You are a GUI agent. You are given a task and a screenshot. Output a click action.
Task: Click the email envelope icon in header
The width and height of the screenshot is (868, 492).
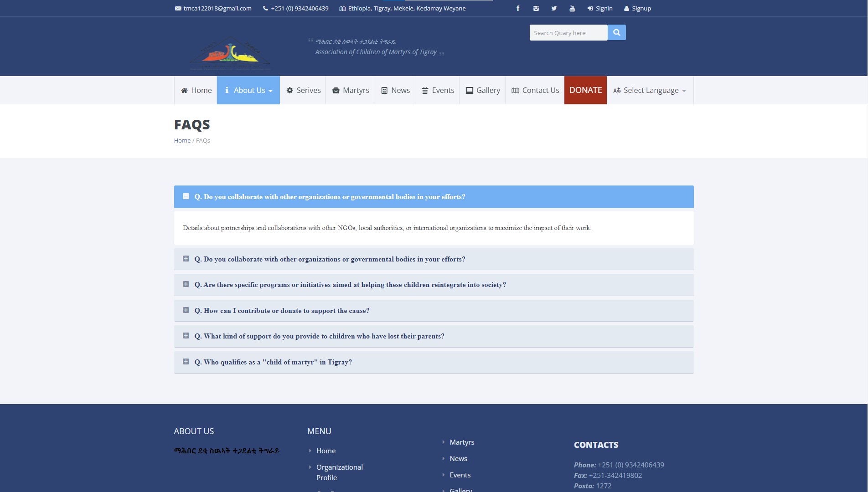click(178, 8)
